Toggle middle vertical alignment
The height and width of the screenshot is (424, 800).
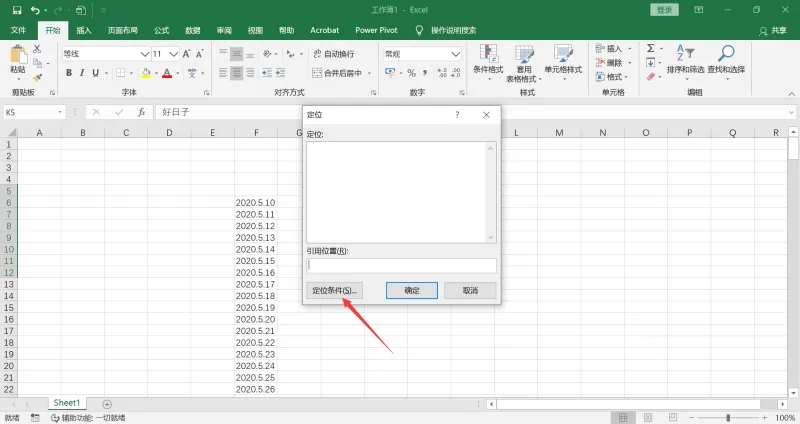(x=236, y=54)
